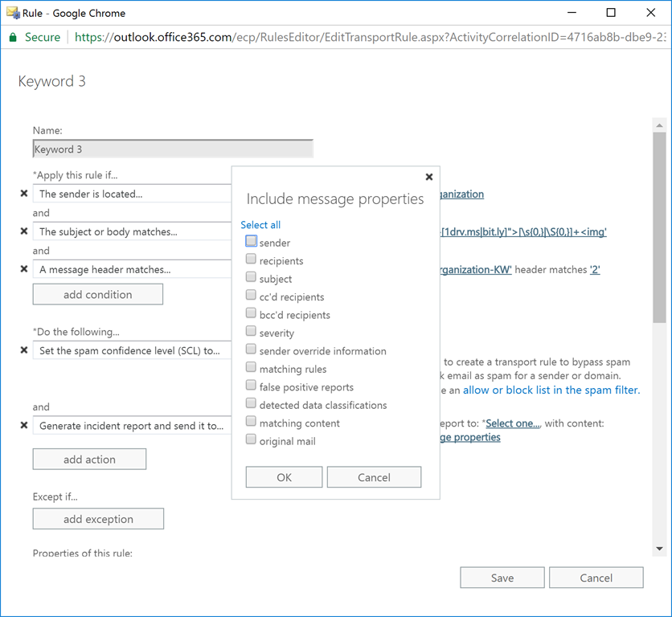
Task: Click the rule Name text field
Action: 173,149
